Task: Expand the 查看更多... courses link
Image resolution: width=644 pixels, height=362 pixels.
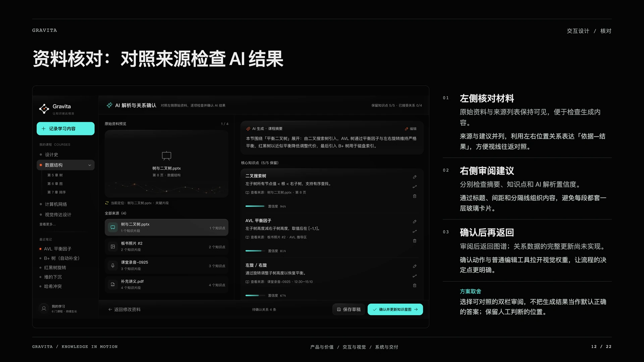Action: (x=48, y=224)
